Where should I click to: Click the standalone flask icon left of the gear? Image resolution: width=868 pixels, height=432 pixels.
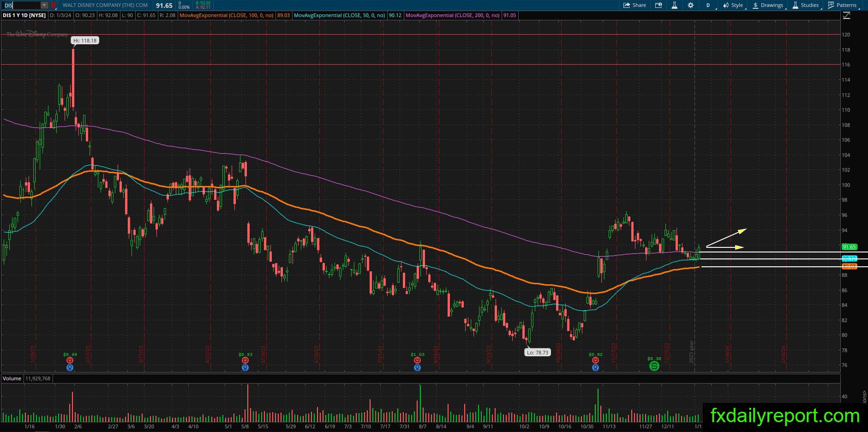pos(674,5)
